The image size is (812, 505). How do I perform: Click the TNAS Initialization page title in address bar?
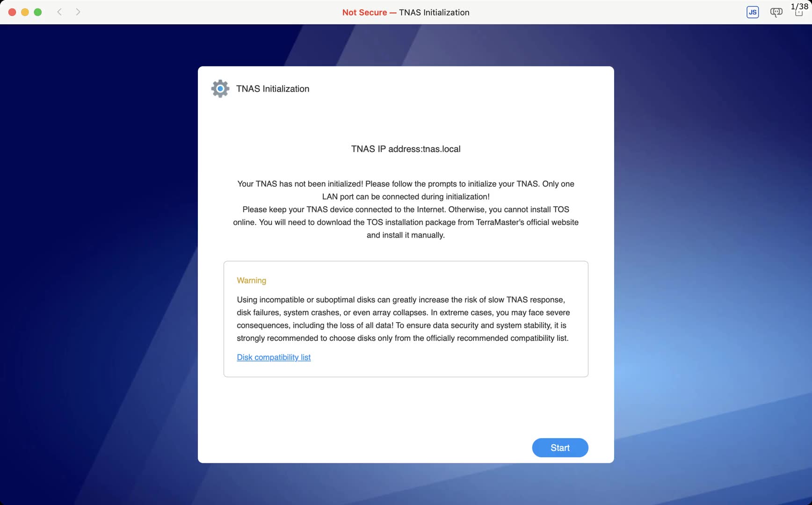click(x=434, y=13)
